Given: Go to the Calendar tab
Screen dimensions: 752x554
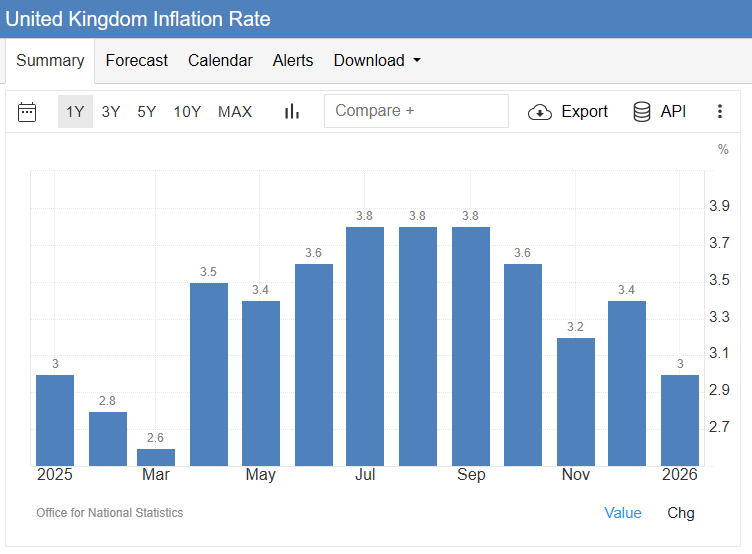Looking at the screenshot, I should [220, 61].
